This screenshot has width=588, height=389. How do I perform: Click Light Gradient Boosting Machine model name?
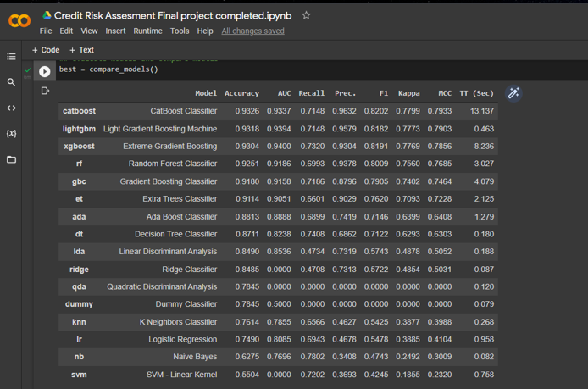[x=160, y=129]
